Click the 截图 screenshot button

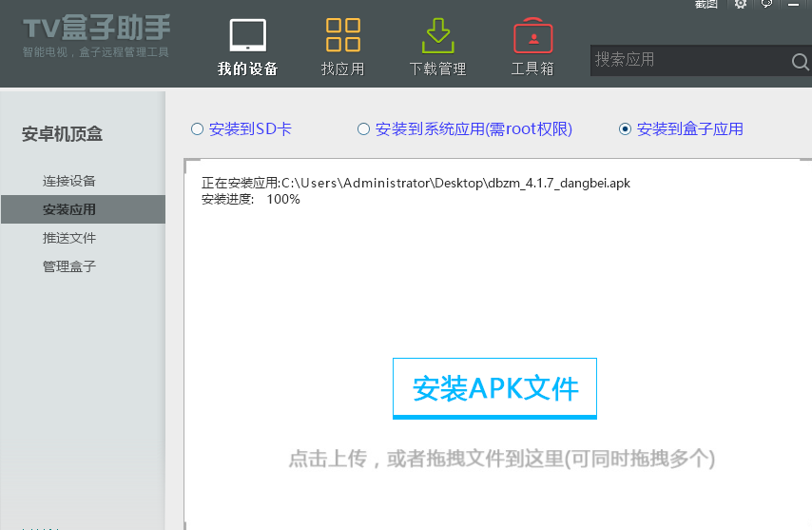[x=706, y=5]
